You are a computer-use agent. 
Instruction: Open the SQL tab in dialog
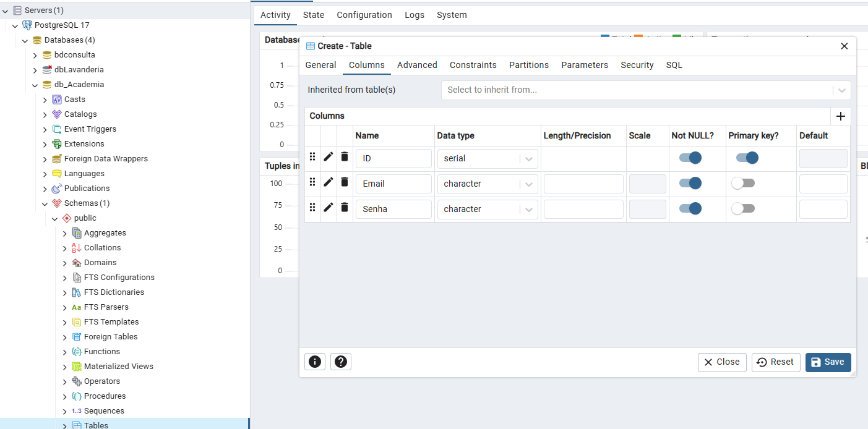674,65
